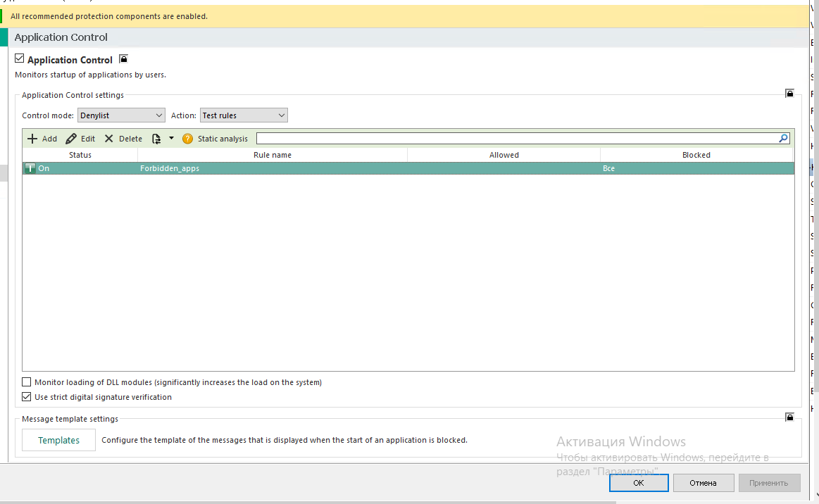Click the Delete label in rule toolbar
Viewport: 819px width, 504px height.
point(130,139)
